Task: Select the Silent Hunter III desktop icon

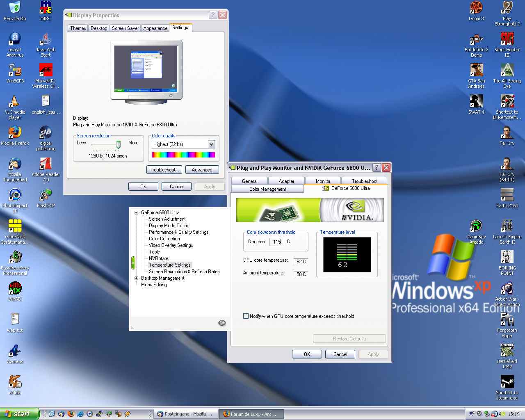Action: coord(507,45)
